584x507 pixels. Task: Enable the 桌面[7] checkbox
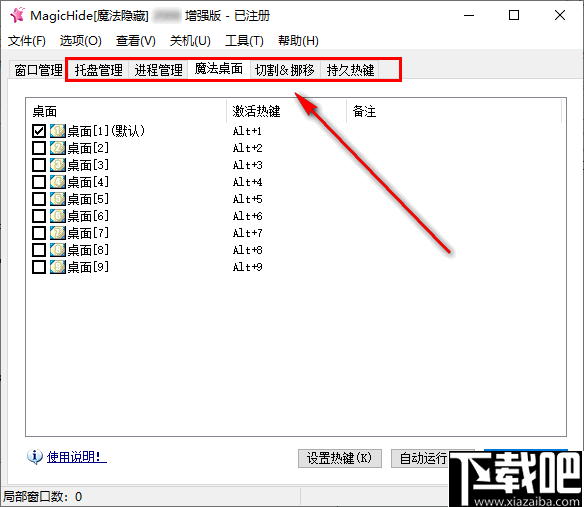(x=39, y=233)
